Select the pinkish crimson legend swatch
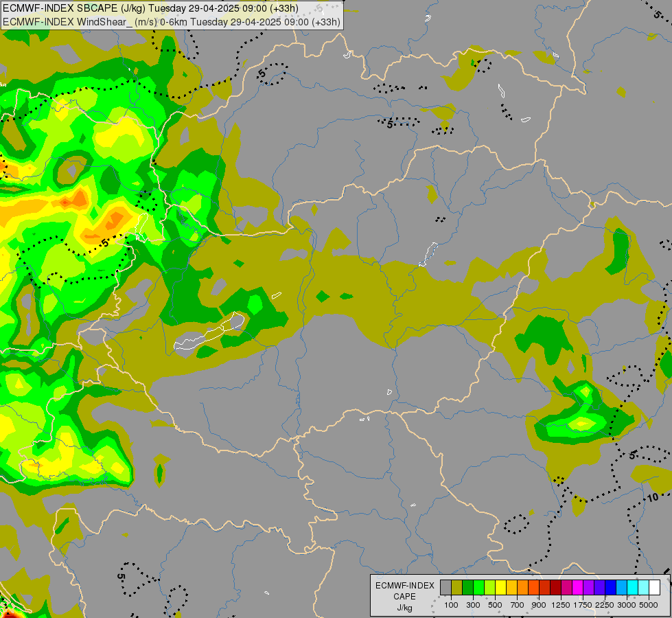The image size is (672, 618). (x=566, y=588)
